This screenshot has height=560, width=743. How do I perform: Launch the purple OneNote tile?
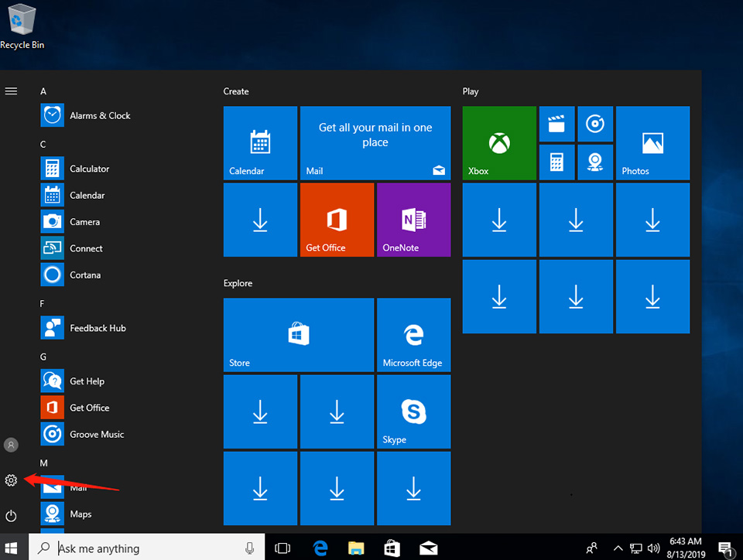413,220
